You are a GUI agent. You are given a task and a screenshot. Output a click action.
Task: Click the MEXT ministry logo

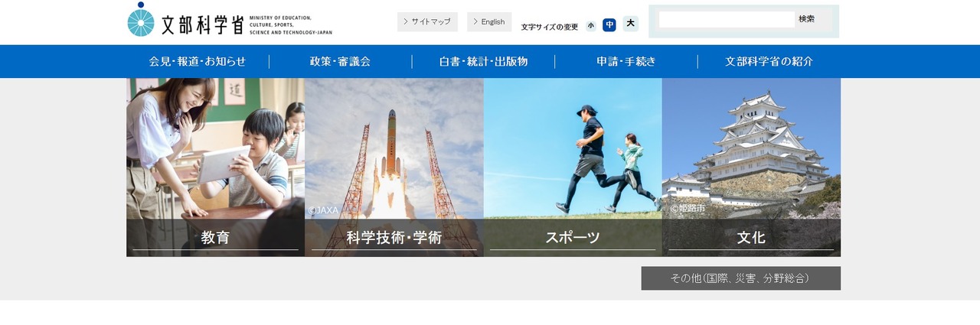[230, 21]
